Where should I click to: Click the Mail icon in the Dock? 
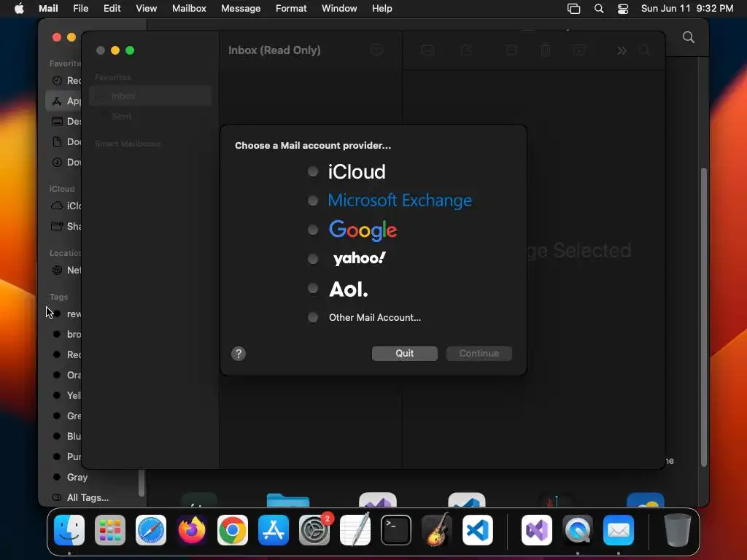619,530
